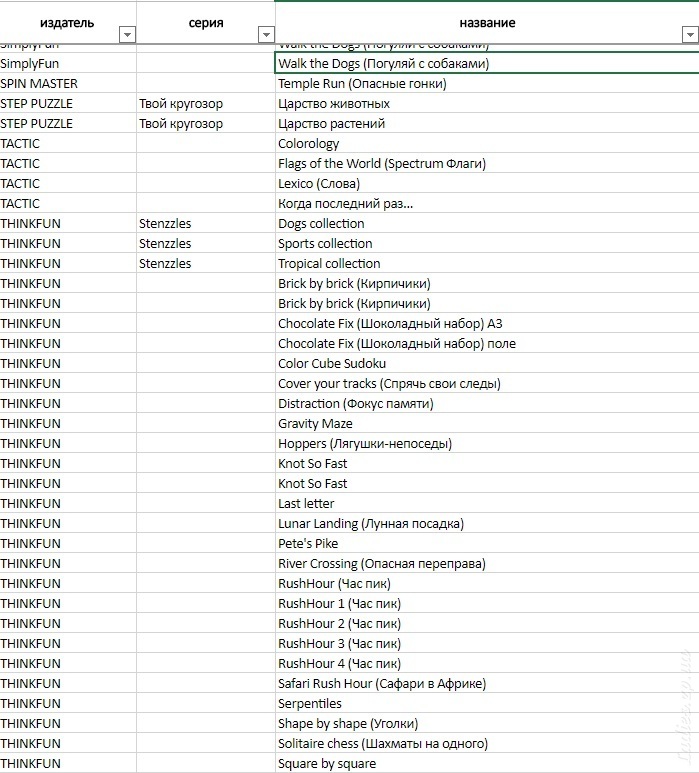Select THINKFUN publisher cell in Pete's Pike row
This screenshot has width=699, height=773.
click(68, 543)
